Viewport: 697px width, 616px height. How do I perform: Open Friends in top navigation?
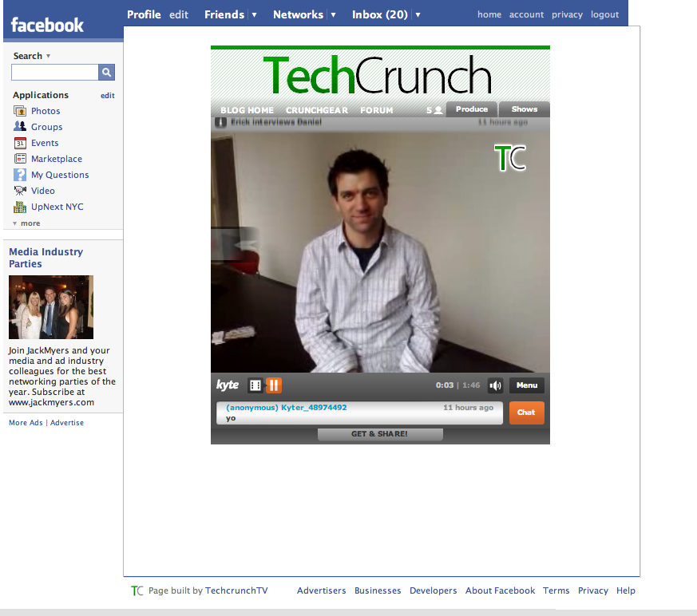point(224,14)
